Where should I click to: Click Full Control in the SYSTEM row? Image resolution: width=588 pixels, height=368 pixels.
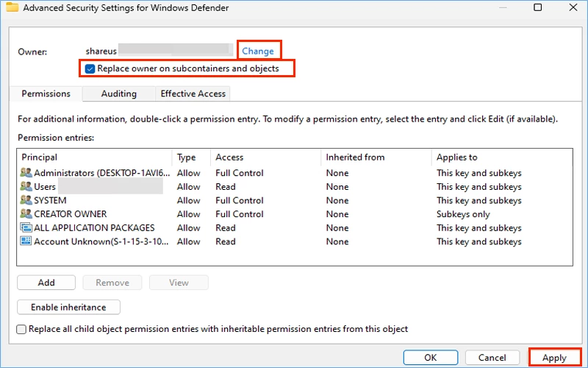click(240, 200)
